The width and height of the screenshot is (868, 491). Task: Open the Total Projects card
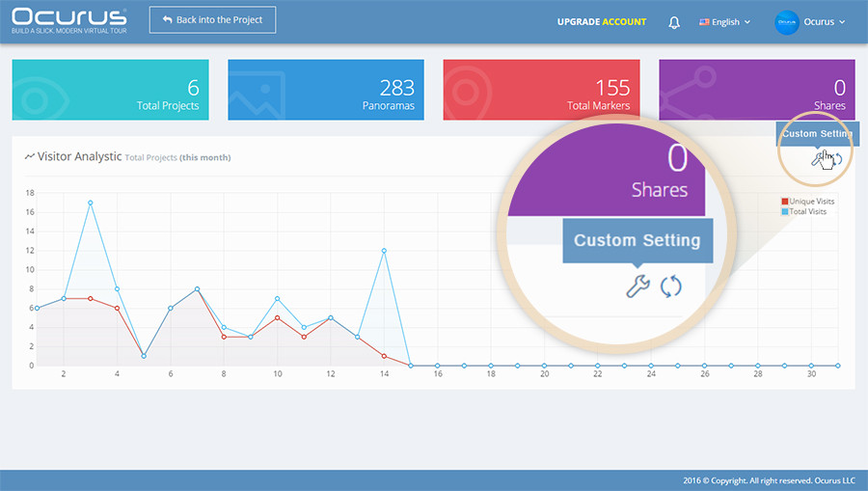[x=110, y=90]
